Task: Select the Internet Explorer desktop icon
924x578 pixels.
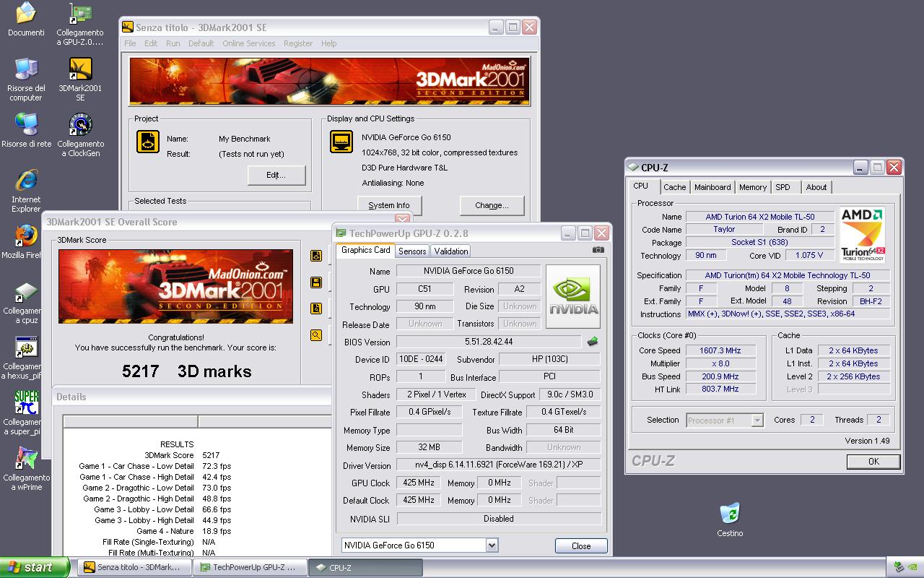Action: coord(26,191)
